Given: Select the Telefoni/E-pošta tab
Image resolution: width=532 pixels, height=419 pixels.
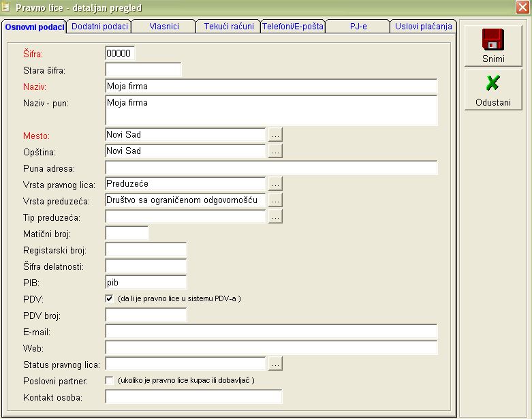Looking at the screenshot, I should [293, 27].
